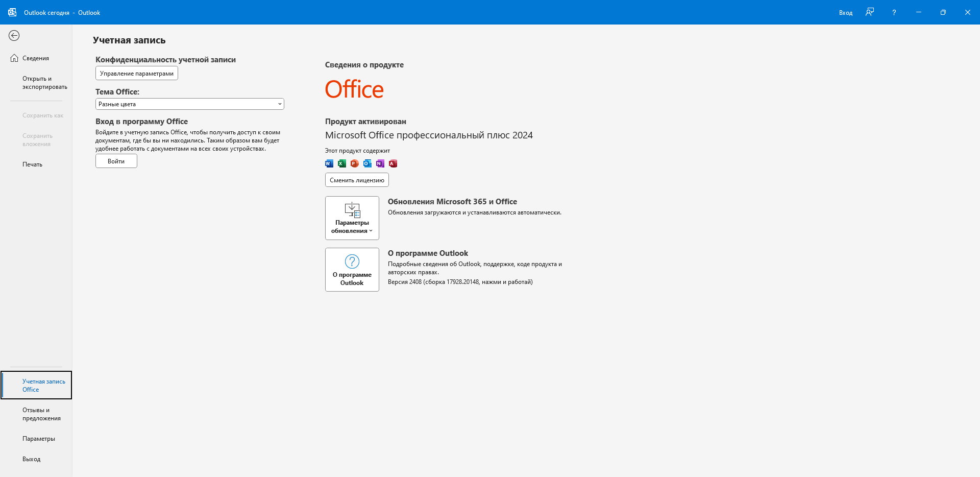Click the PowerPoint app icon
The width and height of the screenshot is (980, 477).
355,163
